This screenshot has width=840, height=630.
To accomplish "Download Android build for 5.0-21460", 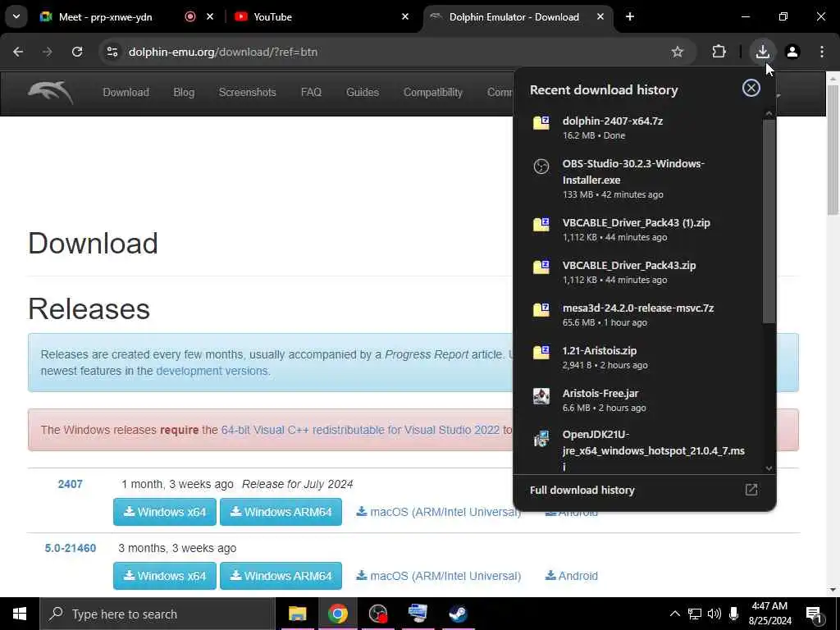I will [x=571, y=576].
